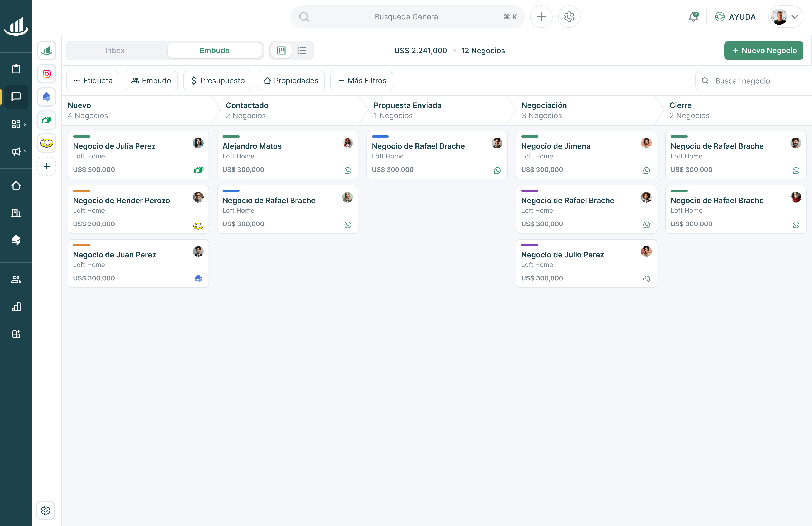Open the chat messages sidebar icon
The width and height of the screenshot is (812, 526).
(x=16, y=97)
